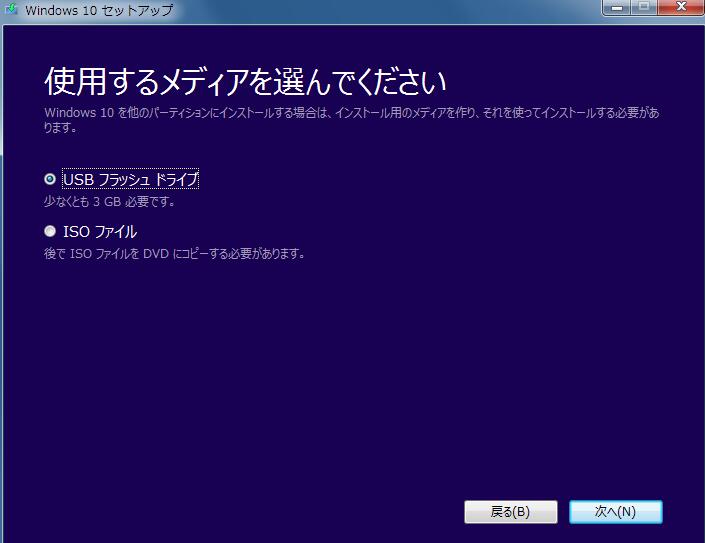Click the Windows 10 setup title bar icon

[10, 9]
